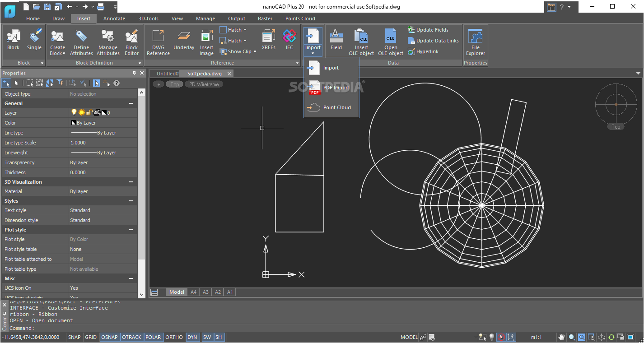This screenshot has height=343, width=644.
Task: Select the Pan hand tool in status bar
Action: tap(561, 337)
